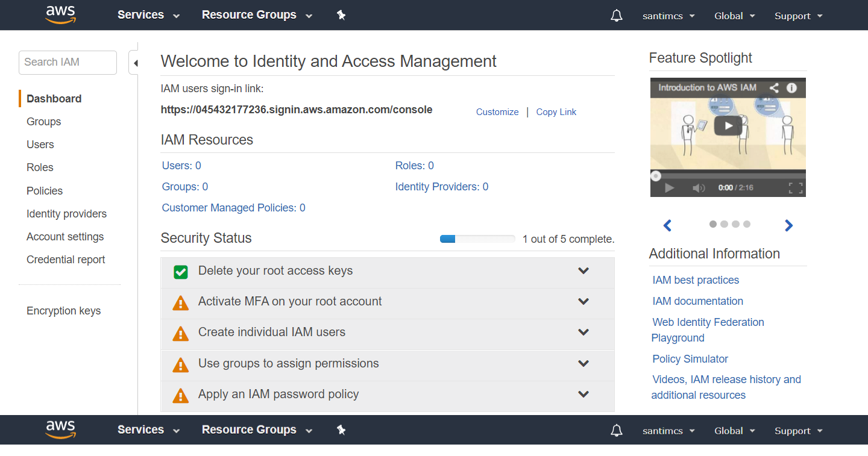Open Customer Managed Policies: 0 link

[234, 208]
